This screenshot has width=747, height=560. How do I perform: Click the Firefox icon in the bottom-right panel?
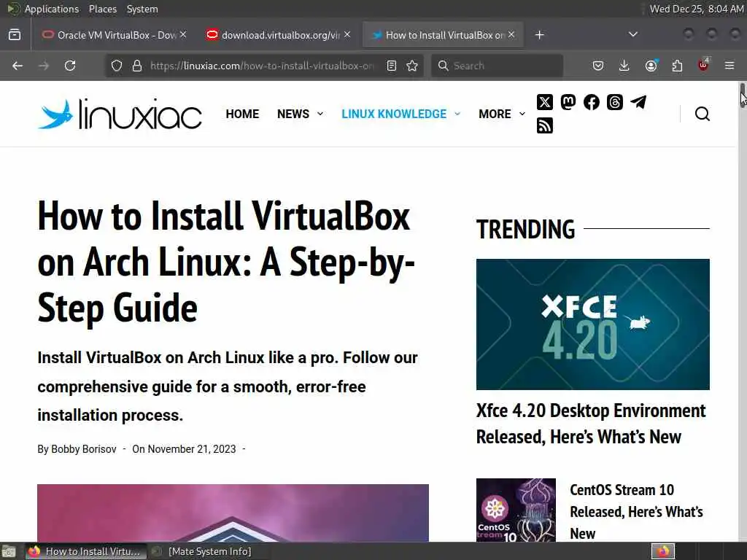[x=663, y=551]
